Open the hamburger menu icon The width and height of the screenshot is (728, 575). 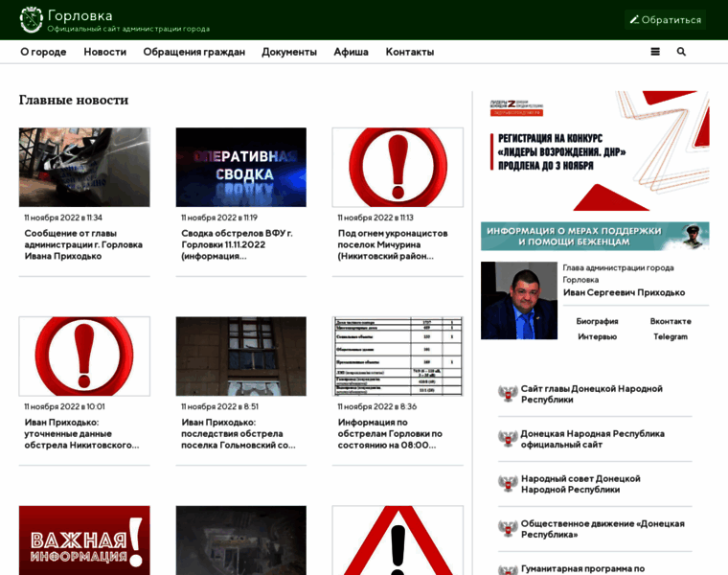pos(655,52)
